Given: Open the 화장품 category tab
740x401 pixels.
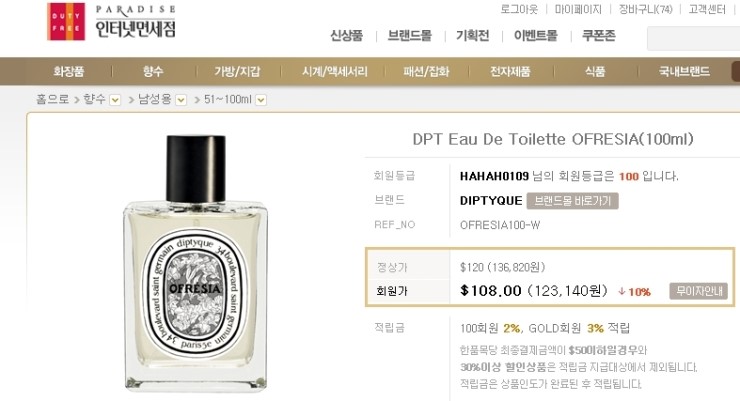Looking at the screenshot, I should 69,71.
